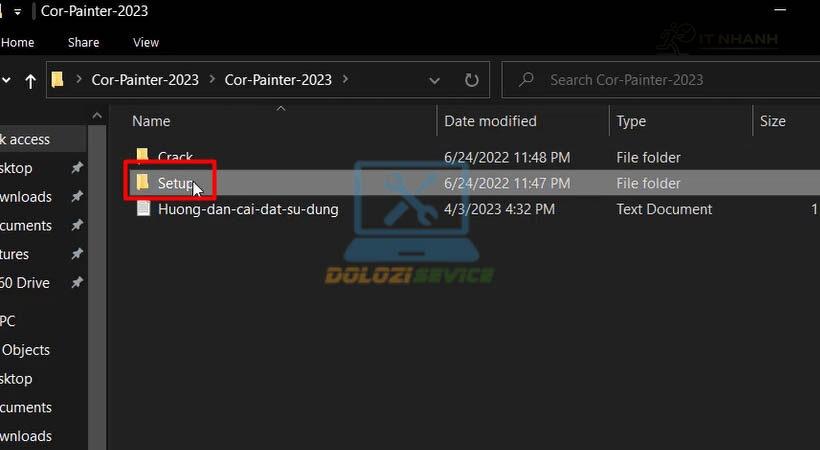
Task: Click the folder icon in address bar
Action: pos(58,80)
